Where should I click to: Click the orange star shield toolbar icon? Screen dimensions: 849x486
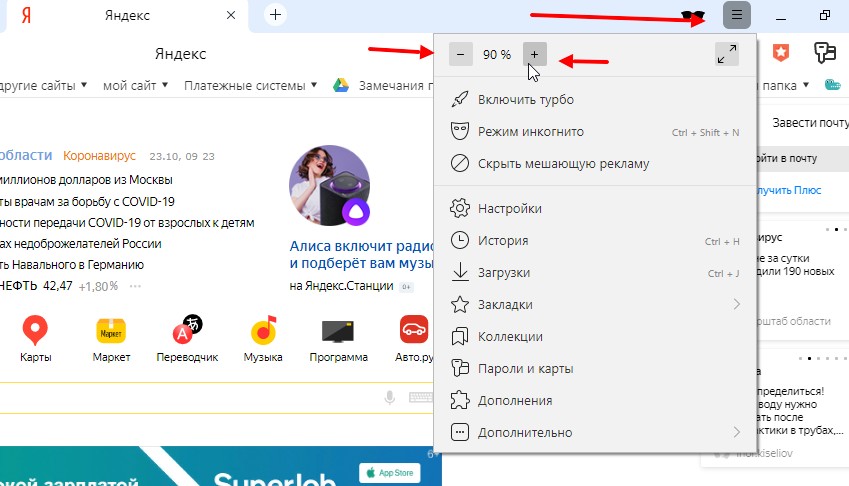coord(780,52)
